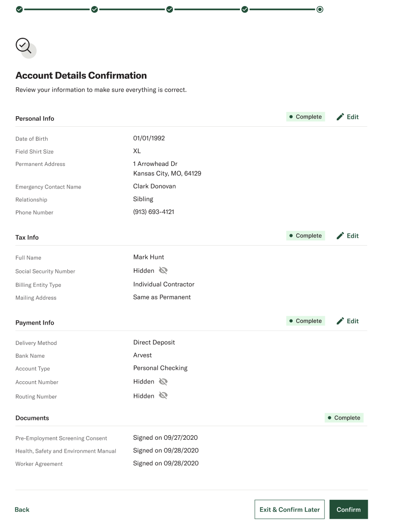Go to the first completed progress step

coord(19,10)
